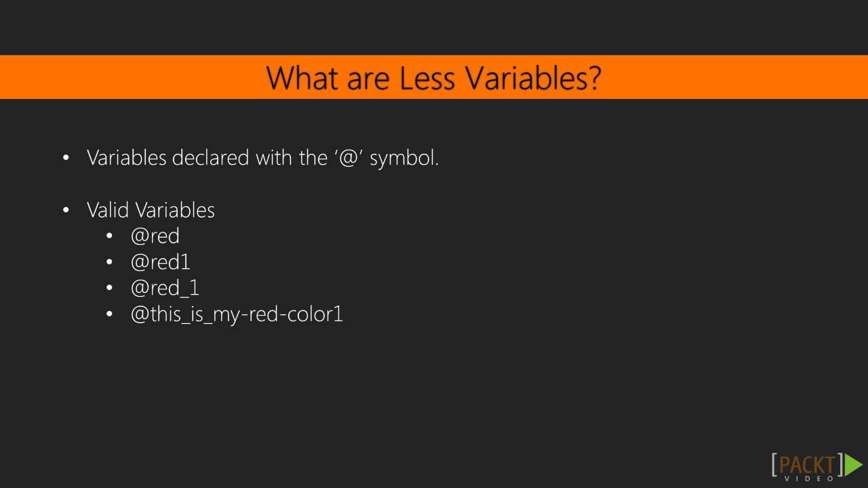
Task: Click the PACKT logo text
Action: point(806,464)
